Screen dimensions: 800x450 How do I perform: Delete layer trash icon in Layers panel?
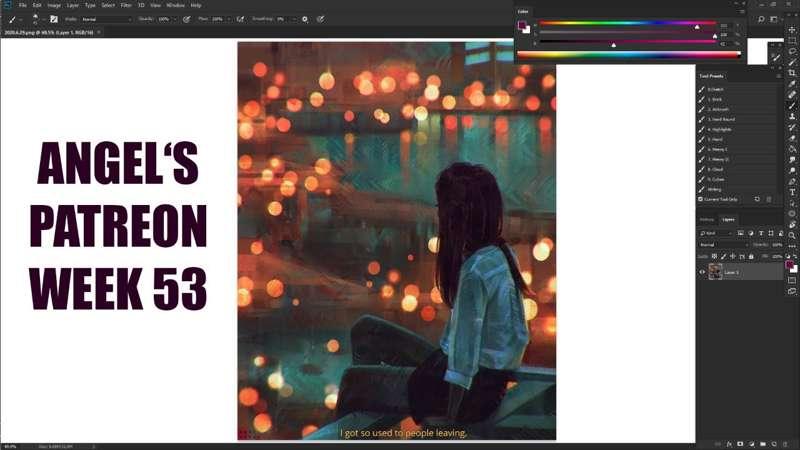785,444
